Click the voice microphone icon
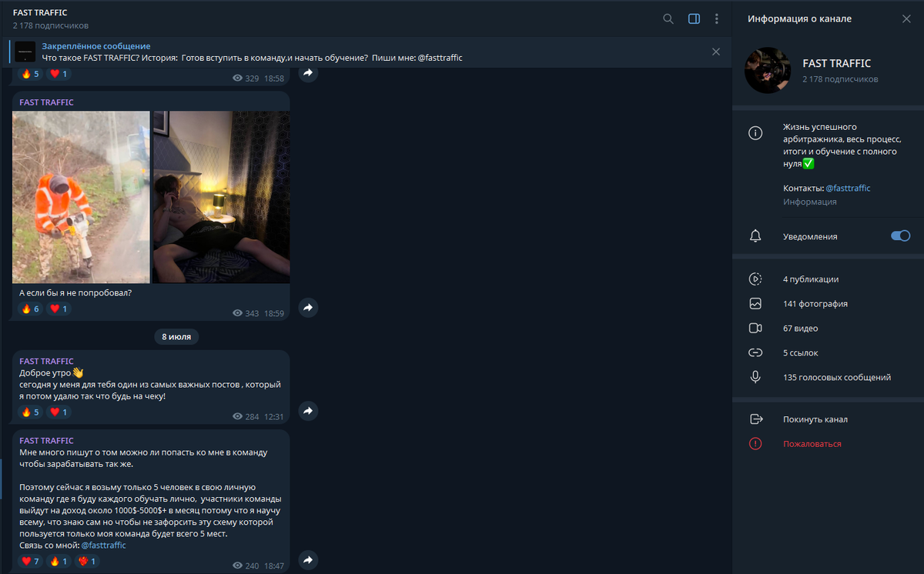The height and width of the screenshot is (574, 924). point(755,377)
